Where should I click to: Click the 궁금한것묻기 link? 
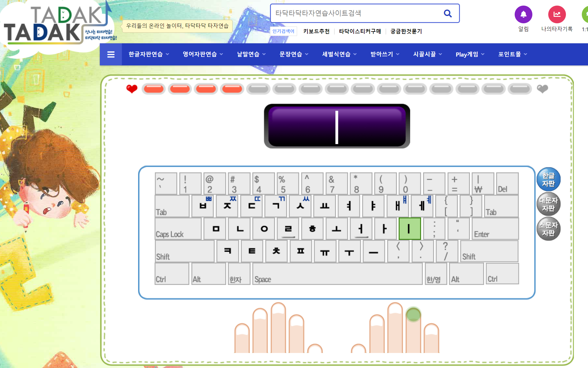406,31
